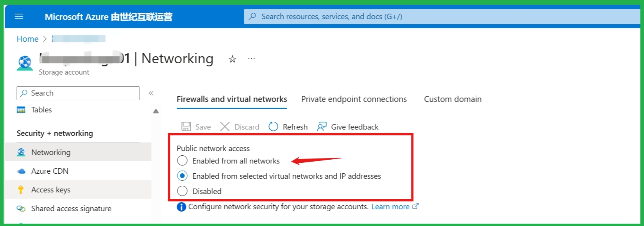Open the Custom domain tab
644x226 pixels.
[453, 99]
